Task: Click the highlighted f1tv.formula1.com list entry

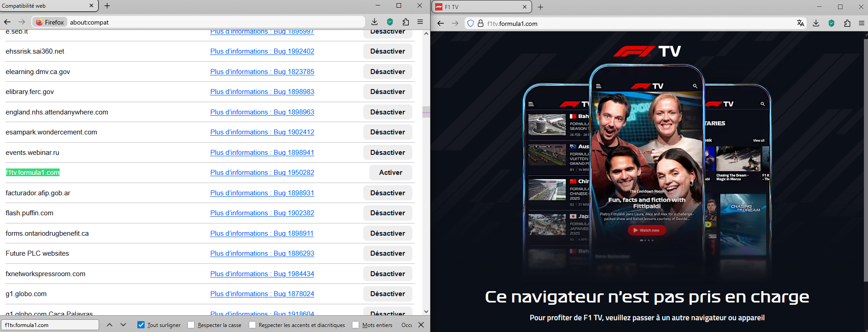Action: point(33,173)
